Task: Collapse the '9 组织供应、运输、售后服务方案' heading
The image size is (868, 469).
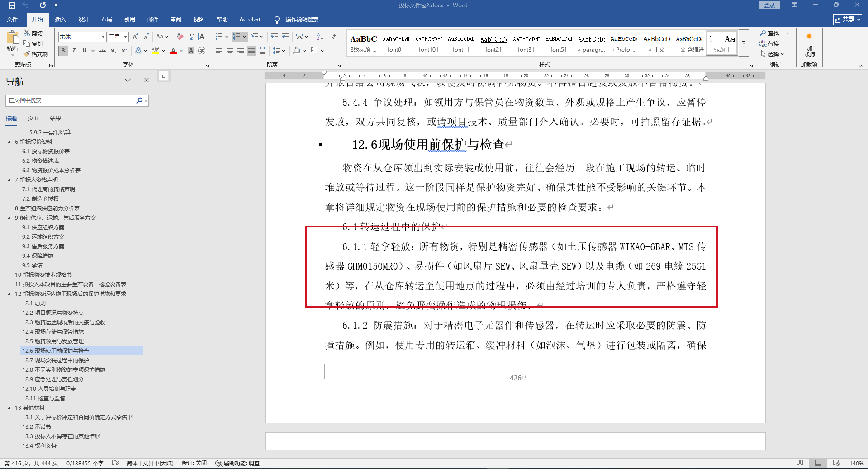Action: point(9,218)
